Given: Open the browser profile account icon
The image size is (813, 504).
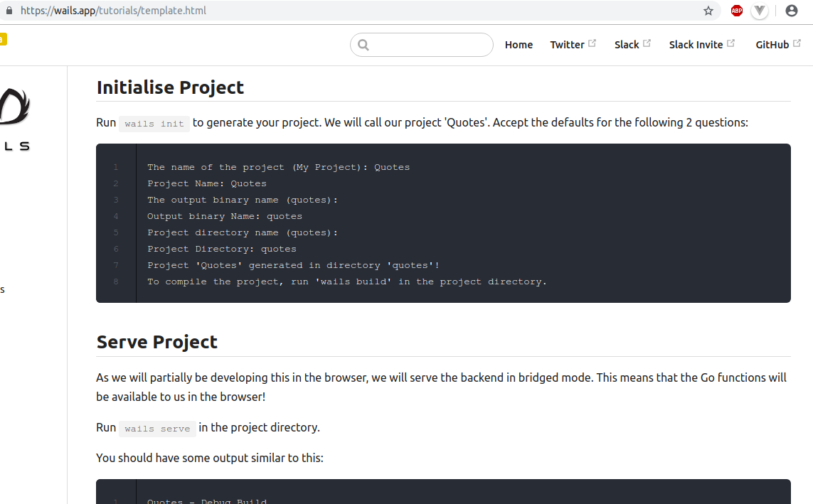Looking at the screenshot, I should (x=791, y=11).
